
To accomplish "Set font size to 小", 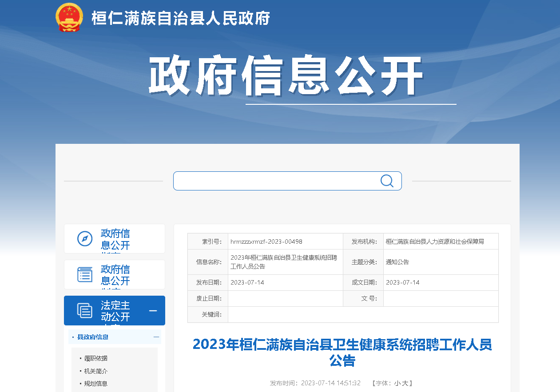I will point(397,383).
